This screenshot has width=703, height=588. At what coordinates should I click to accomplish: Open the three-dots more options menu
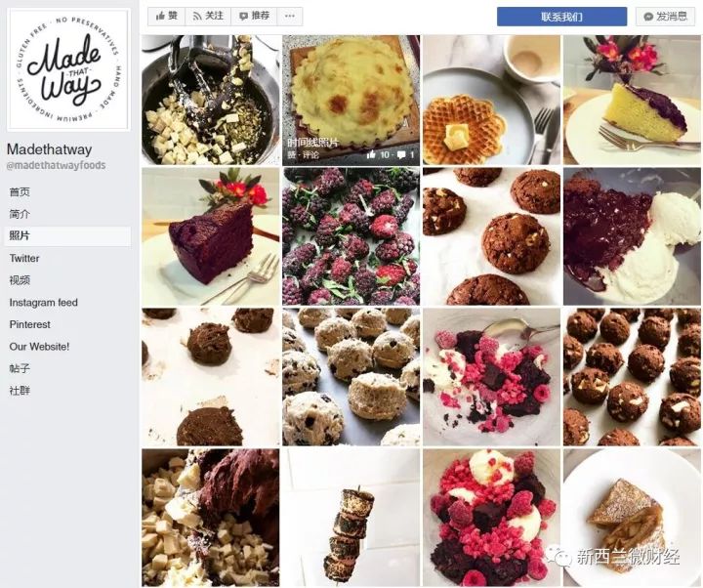pyautogui.click(x=290, y=17)
